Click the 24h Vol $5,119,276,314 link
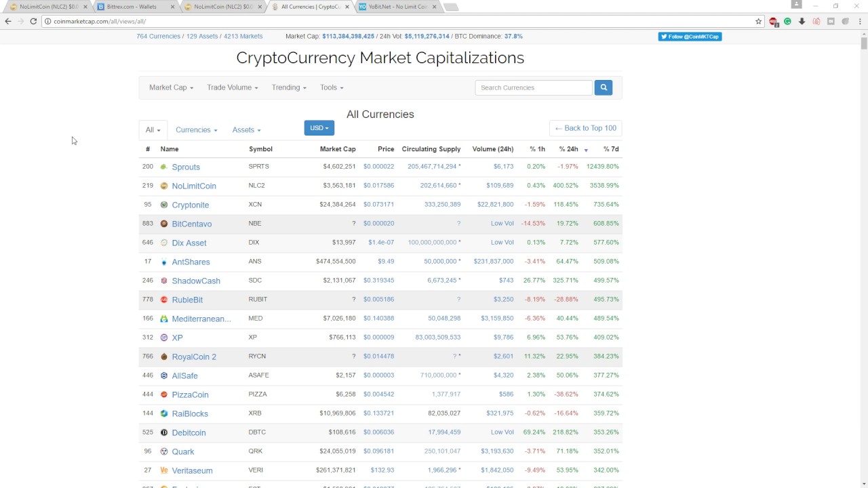868x488 pixels. point(427,37)
